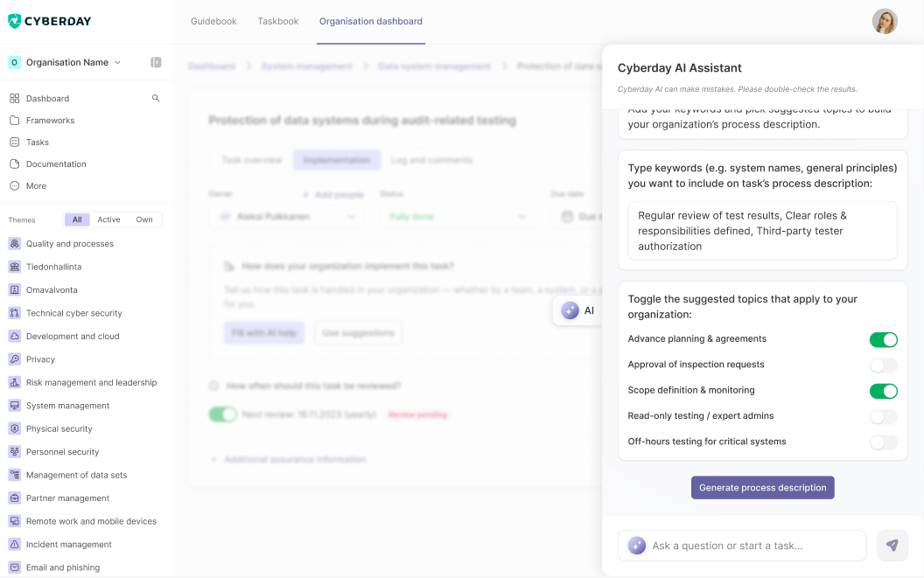This screenshot has width=924, height=578.
Task: Click the Tiedonhallinta theme icon
Action: 15,267
